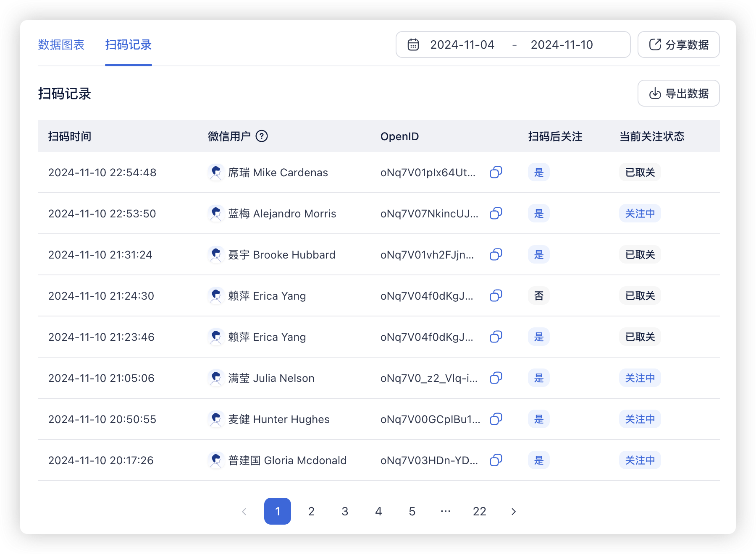Image resolution: width=756 pixels, height=554 pixels.
Task: Select page 1 in pagination
Action: [x=278, y=511]
